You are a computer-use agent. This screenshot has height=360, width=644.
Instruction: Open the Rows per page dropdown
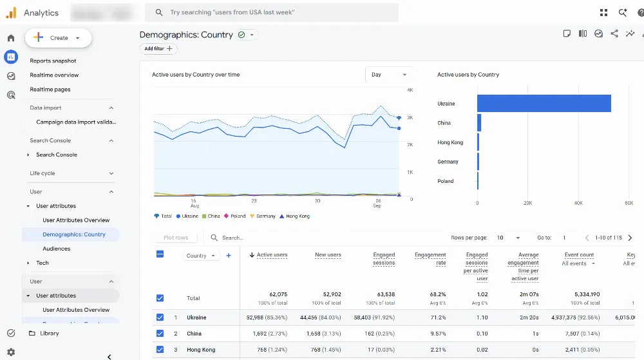click(x=509, y=238)
